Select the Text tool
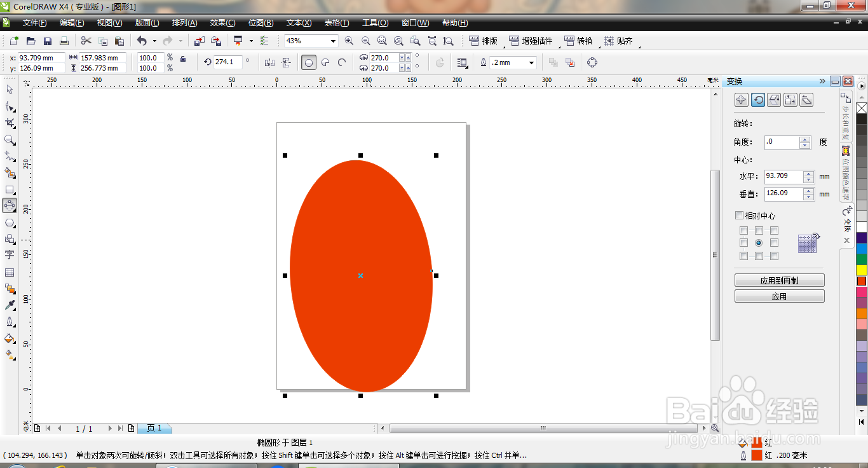This screenshot has width=868, height=468. click(10, 255)
